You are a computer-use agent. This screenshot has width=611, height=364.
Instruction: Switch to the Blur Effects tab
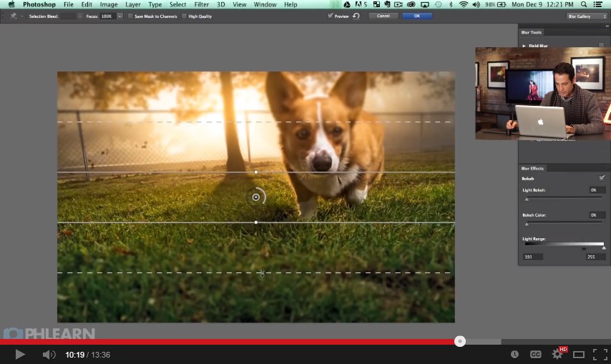[x=532, y=168]
